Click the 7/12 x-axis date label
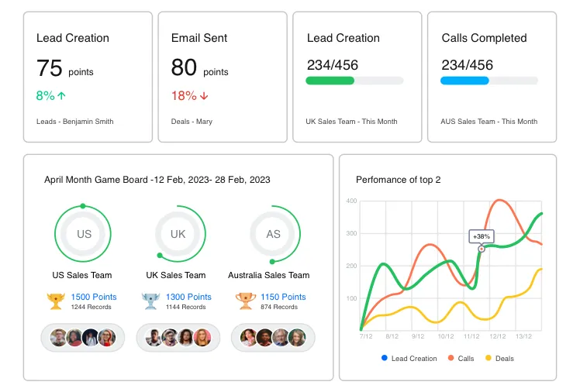Screen dimensions: 580x392 coord(366,336)
